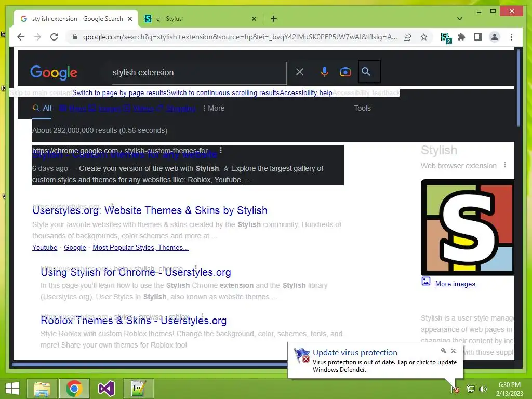Click the volume speaker tray icon
Image resolution: width=532 pixels, height=399 pixels.
tap(483, 389)
